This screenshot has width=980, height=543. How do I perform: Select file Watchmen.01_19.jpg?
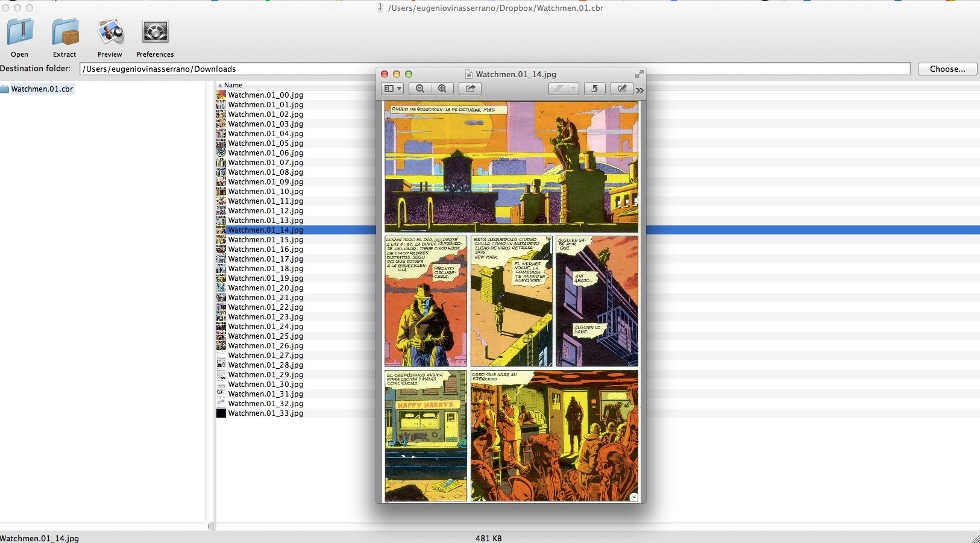pyautogui.click(x=266, y=278)
